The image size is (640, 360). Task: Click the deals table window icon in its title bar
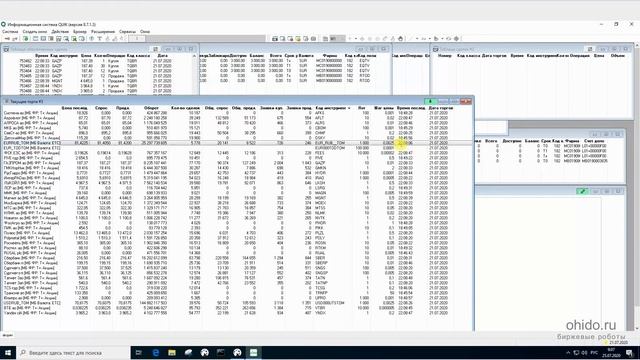[x=6, y=49]
